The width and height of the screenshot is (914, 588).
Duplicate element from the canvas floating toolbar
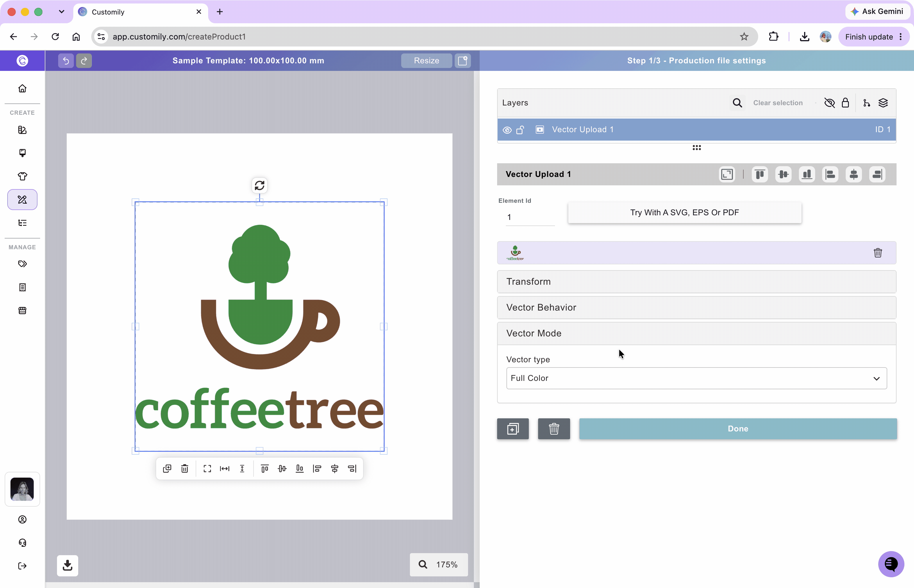[x=167, y=469]
